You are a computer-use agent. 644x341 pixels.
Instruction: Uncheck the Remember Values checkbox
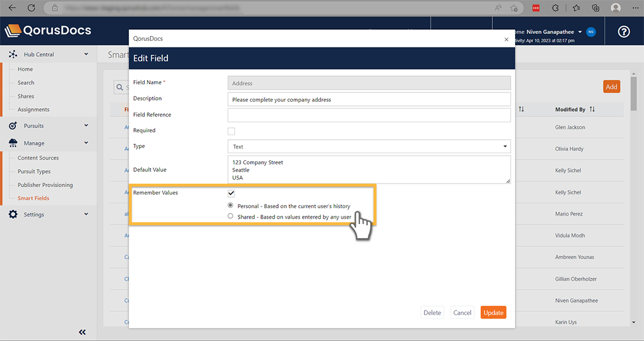pyautogui.click(x=231, y=193)
